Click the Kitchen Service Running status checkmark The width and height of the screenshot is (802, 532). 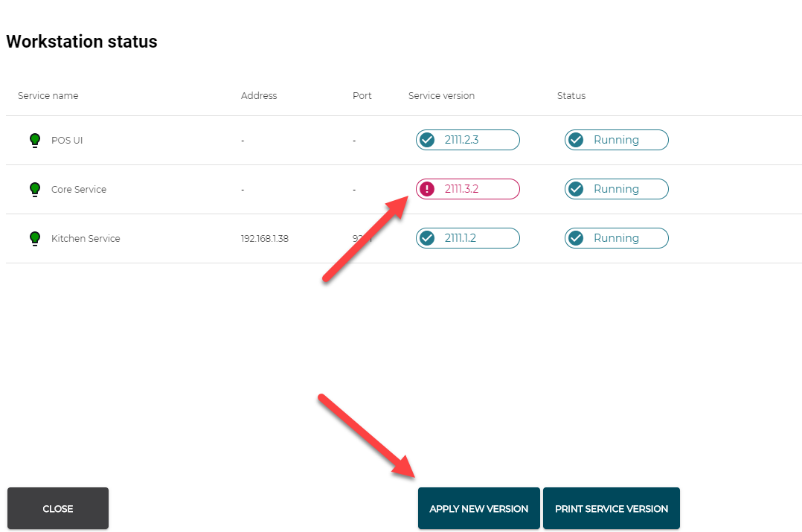tap(576, 238)
